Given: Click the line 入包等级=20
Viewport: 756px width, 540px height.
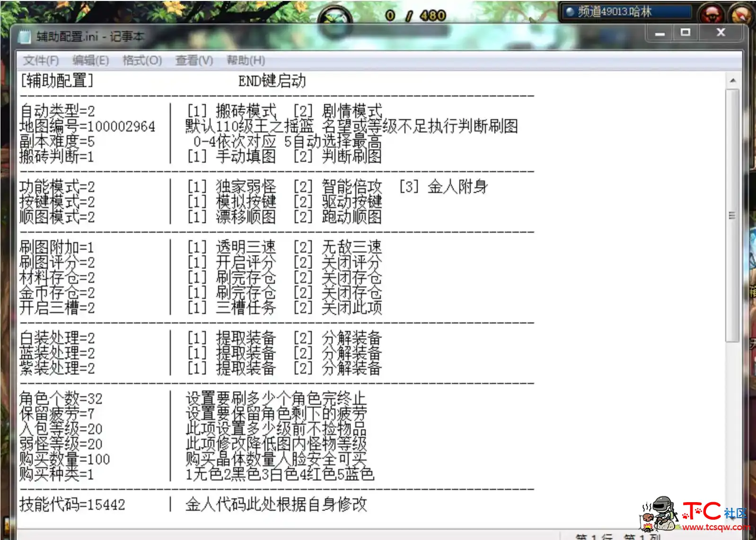Looking at the screenshot, I should pyautogui.click(x=61, y=429).
